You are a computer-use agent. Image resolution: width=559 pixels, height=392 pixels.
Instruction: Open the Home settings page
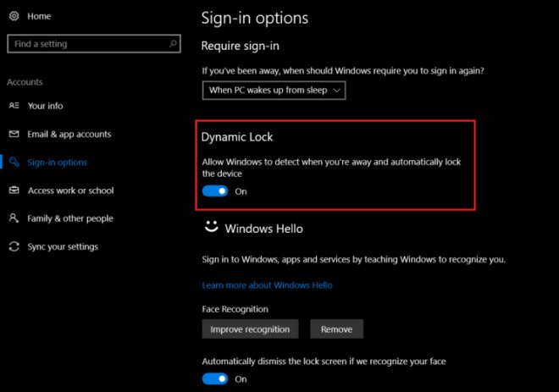(x=39, y=16)
